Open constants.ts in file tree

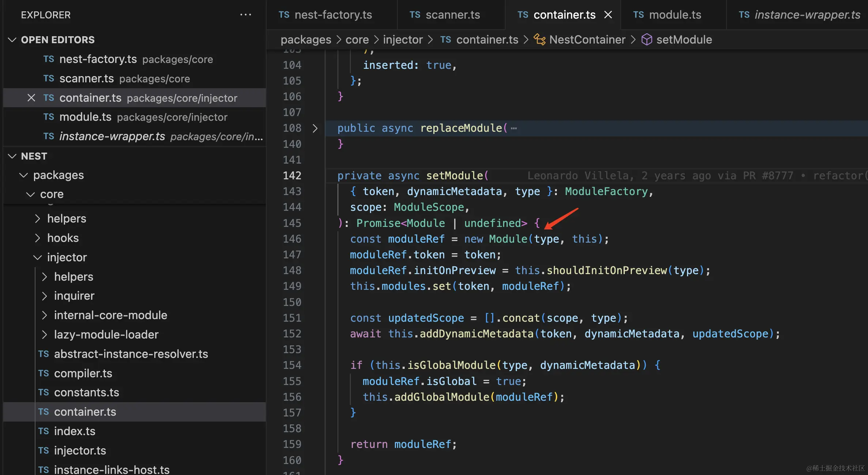[135, 392]
